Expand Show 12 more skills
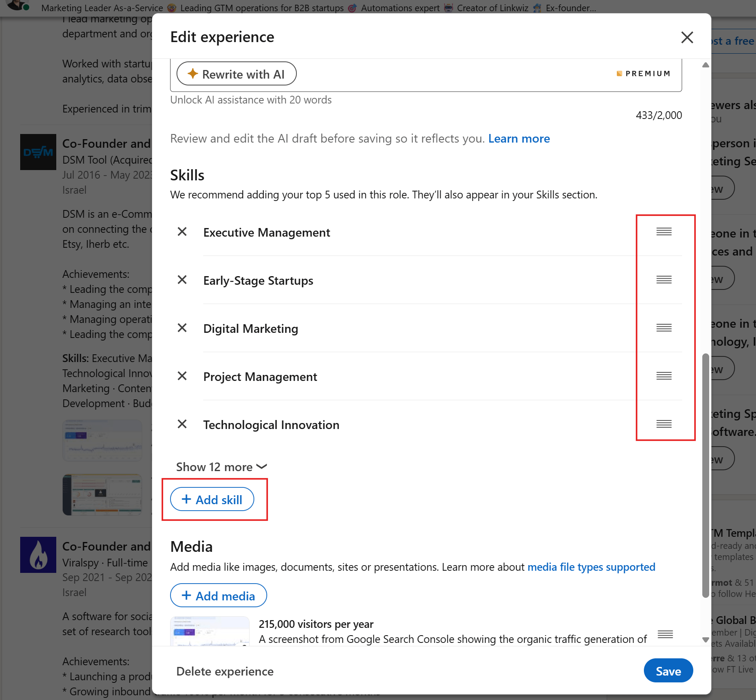 pyautogui.click(x=222, y=467)
